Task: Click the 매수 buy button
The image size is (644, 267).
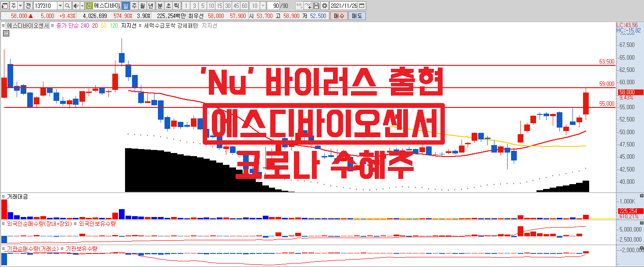Action: [338, 16]
